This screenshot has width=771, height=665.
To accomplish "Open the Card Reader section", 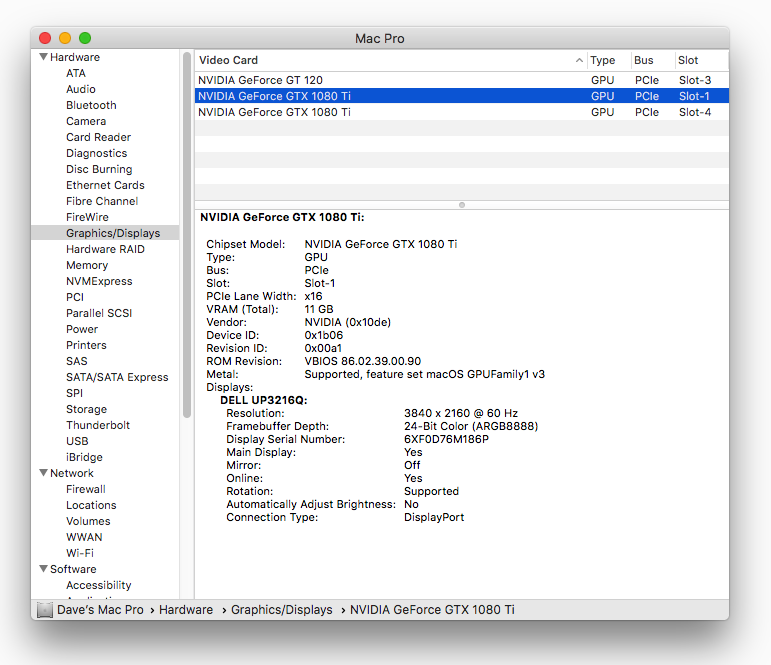I will 98,137.
